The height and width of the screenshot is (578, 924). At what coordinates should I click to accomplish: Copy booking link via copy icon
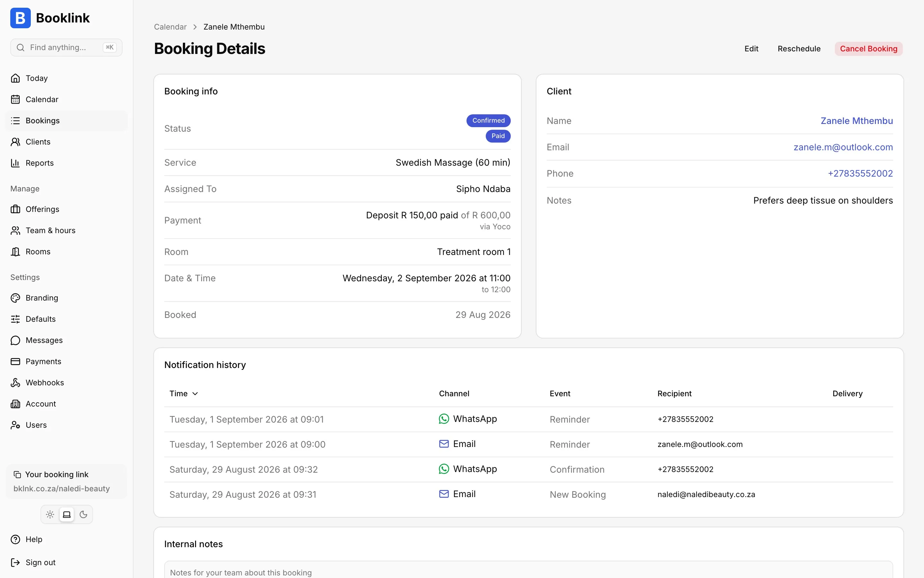coord(17,475)
